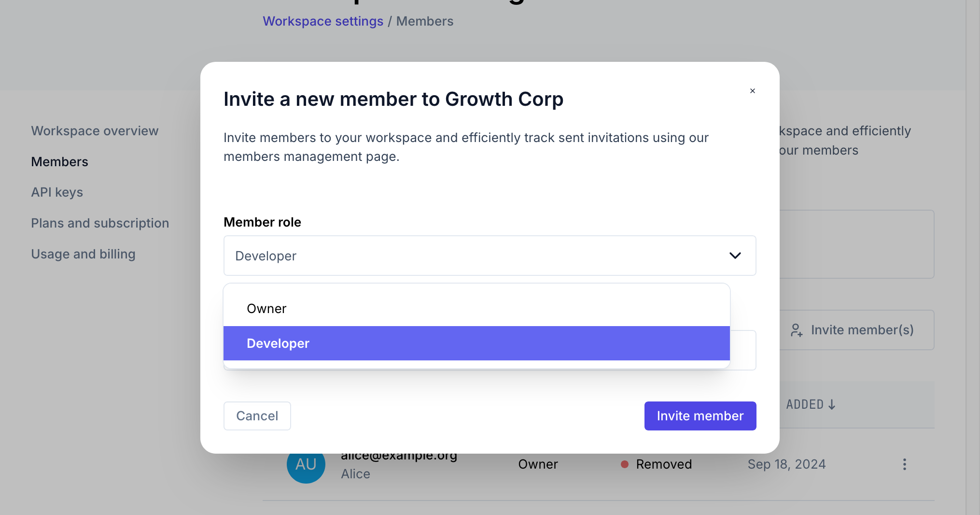Click the Member role dropdown chevron
This screenshot has height=515, width=980.
pyautogui.click(x=735, y=256)
